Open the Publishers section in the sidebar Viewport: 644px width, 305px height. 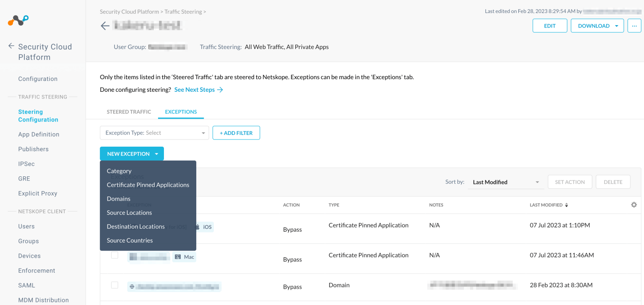[33, 149]
